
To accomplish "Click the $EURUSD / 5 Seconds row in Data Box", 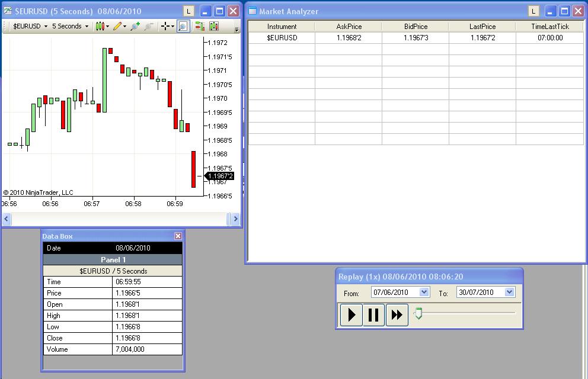I will pos(113,271).
